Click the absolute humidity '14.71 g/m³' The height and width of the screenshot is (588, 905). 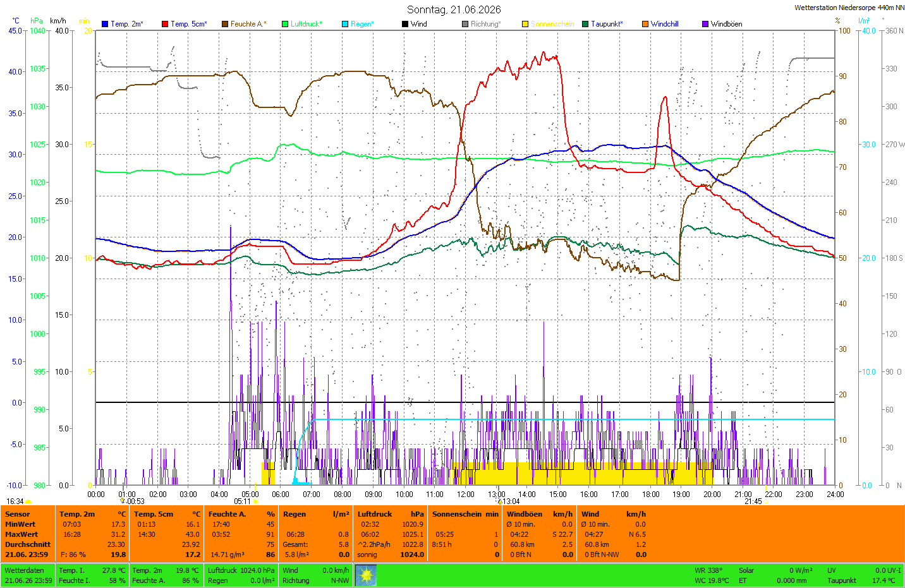tap(228, 555)
